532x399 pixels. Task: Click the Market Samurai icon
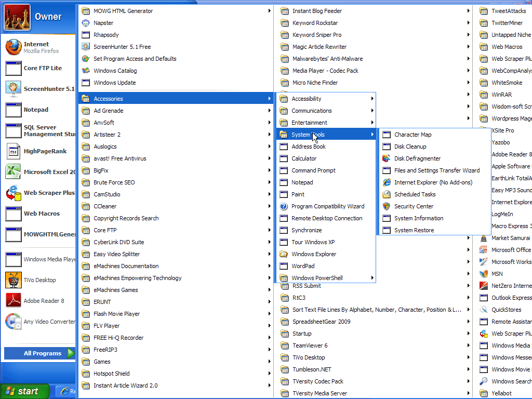484,238
